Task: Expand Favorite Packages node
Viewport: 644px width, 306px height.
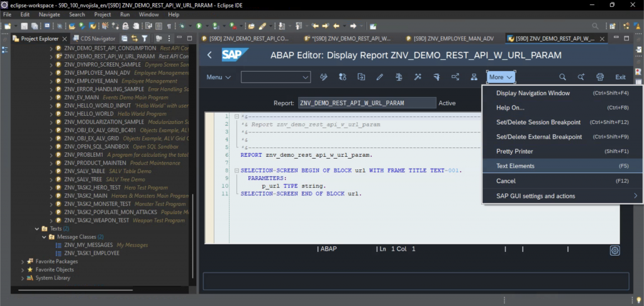Action: pos(23,261)
